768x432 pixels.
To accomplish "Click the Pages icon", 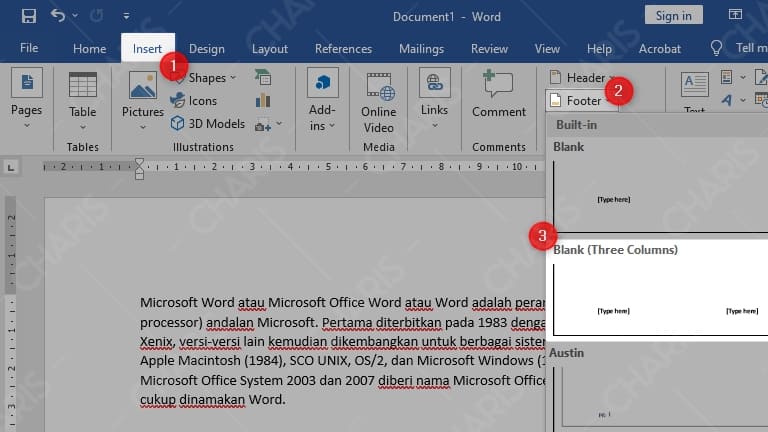I will [x=27, y=82].
